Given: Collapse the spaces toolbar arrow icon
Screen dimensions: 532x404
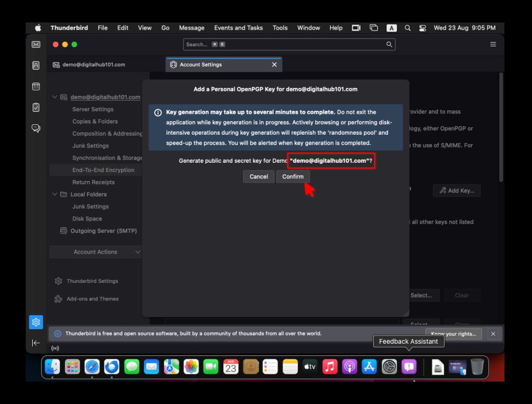Looking at the screenshot, I should point(36,343).
